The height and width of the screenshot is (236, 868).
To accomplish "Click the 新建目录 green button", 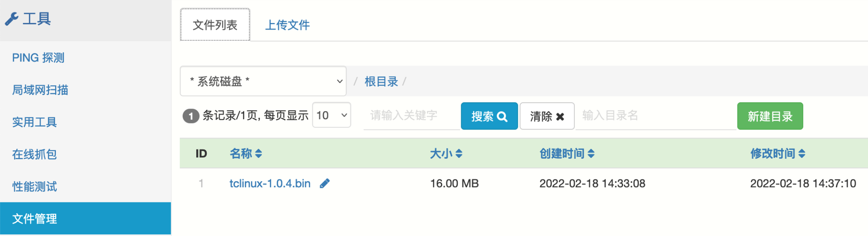I will tap(770, 116).
